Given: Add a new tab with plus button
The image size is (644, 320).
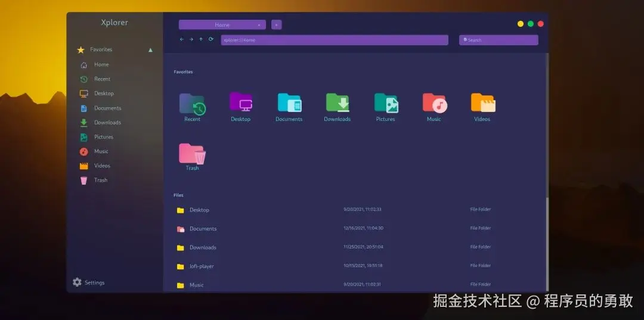Looking at the screenshot, I should pyautogui.click(x=277, y=24).
